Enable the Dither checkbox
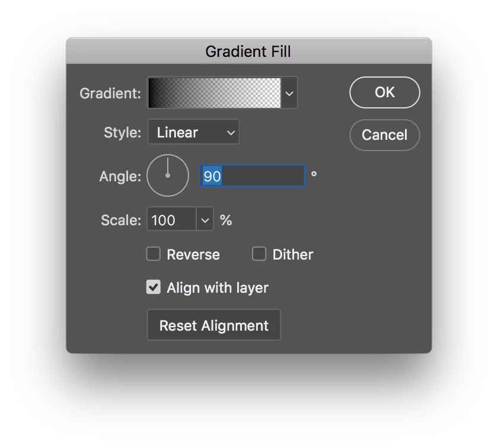The width and height of the screenshot is (498, 448). click(x=259, y=254)
